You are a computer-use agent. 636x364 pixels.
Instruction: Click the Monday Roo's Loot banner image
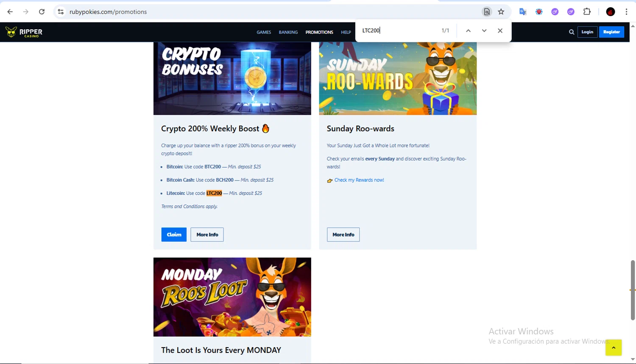[232, 297]
